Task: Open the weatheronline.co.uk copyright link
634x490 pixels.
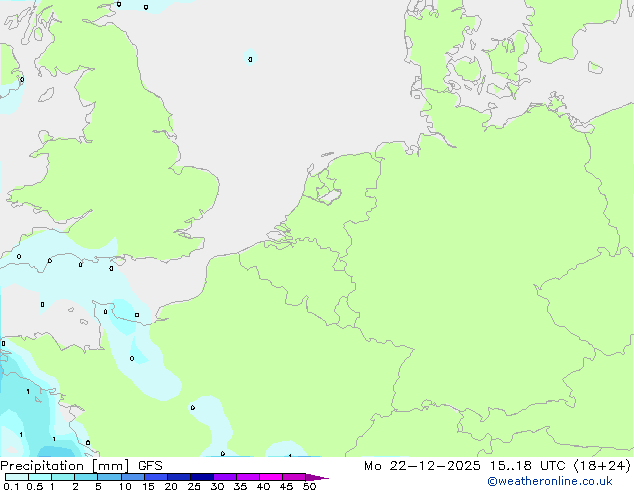Action: point(550,481)
